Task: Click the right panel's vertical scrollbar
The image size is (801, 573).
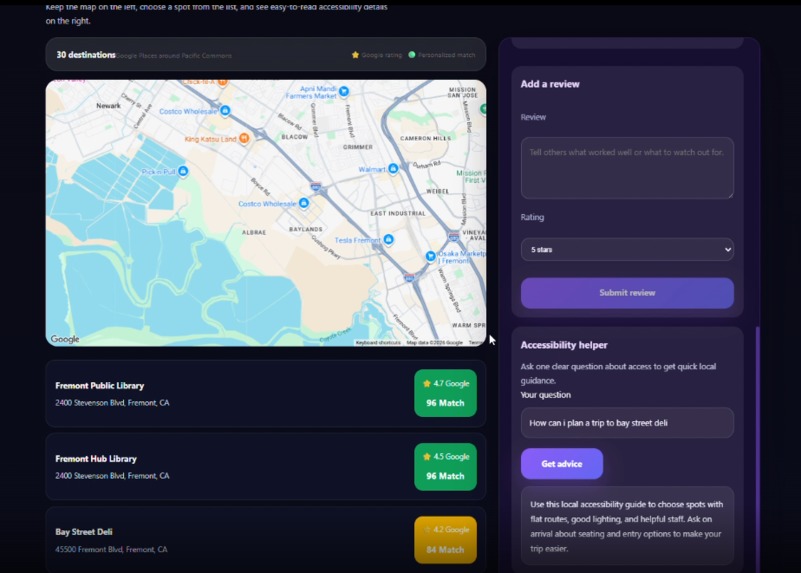Action: tap(757, 449)
